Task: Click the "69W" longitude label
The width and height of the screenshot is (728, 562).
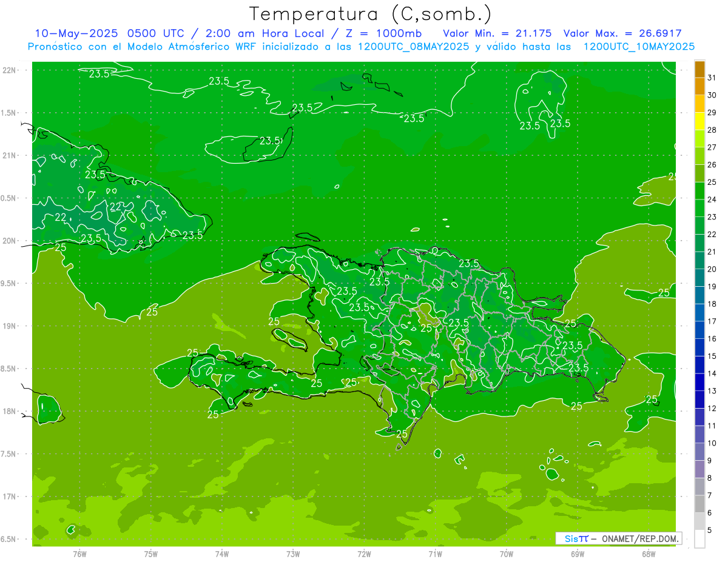Action: [578, 555]
